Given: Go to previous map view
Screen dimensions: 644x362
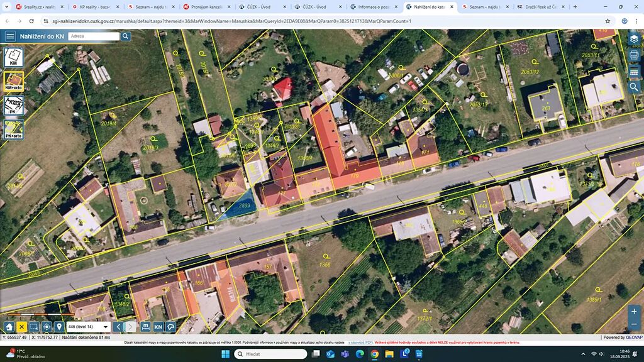Looking at the screenshot, I should [118, 327].
